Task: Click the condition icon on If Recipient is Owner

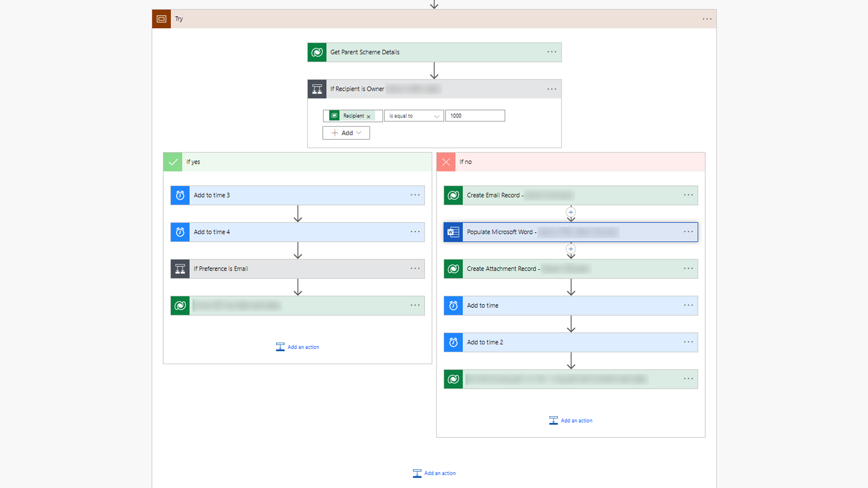Action: pyautogui.click(x=317, y=89)
